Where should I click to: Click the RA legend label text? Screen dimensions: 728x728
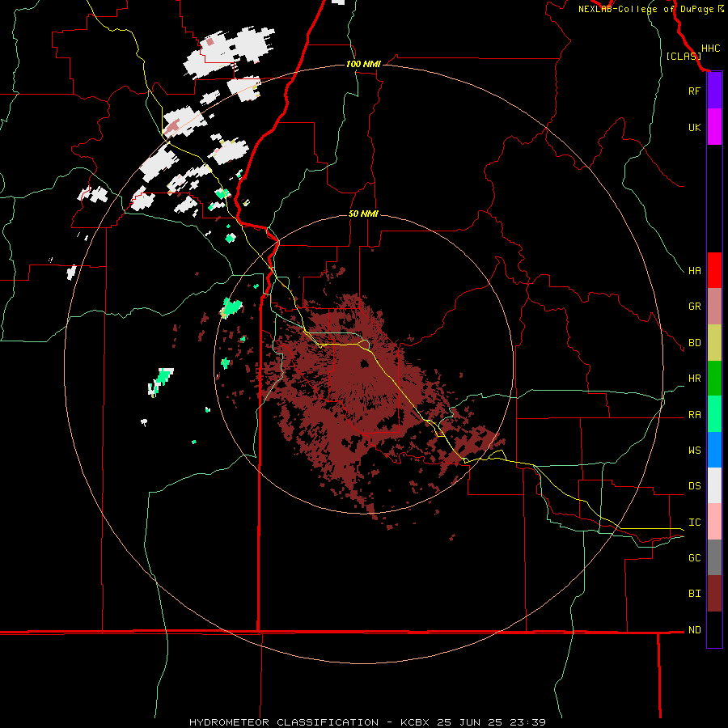pos(694,414)
